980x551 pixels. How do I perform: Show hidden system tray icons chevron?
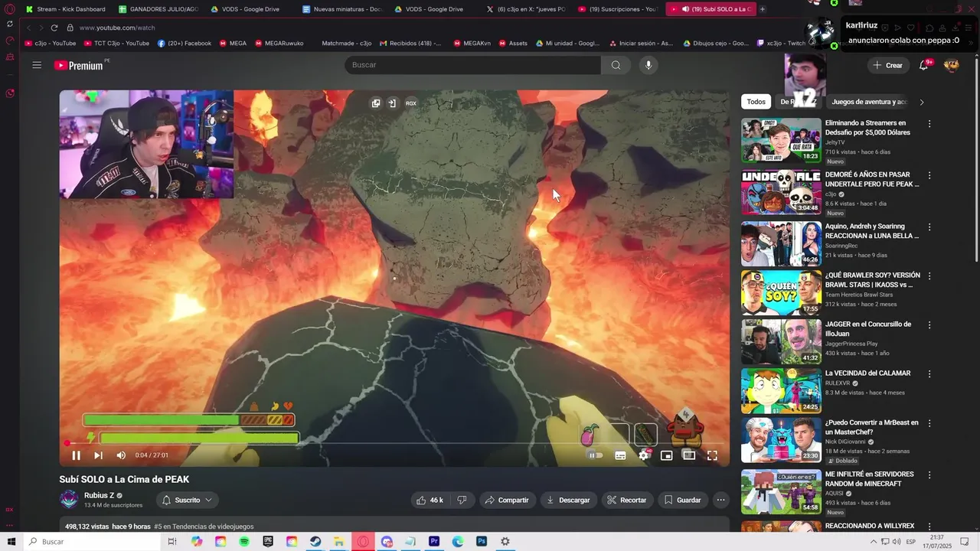[x=874, y=542]
